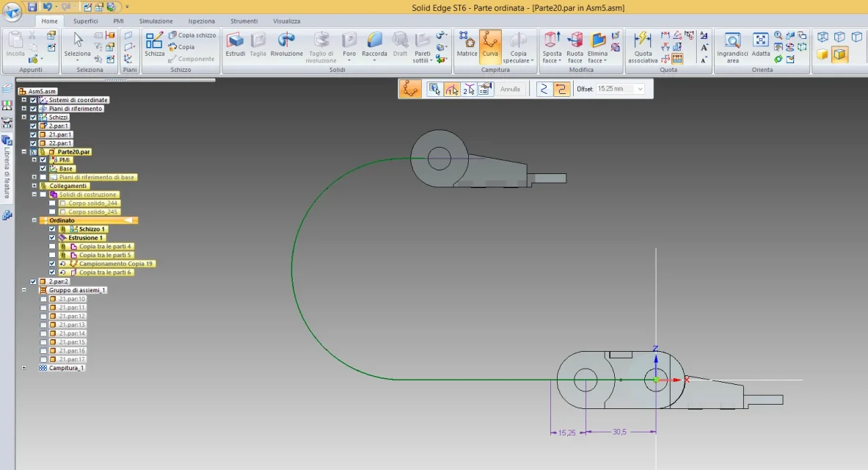The width and height of the screenshot is (868, 470).
Task: Expand the Schizzi tree node
Action: [23, 117]
